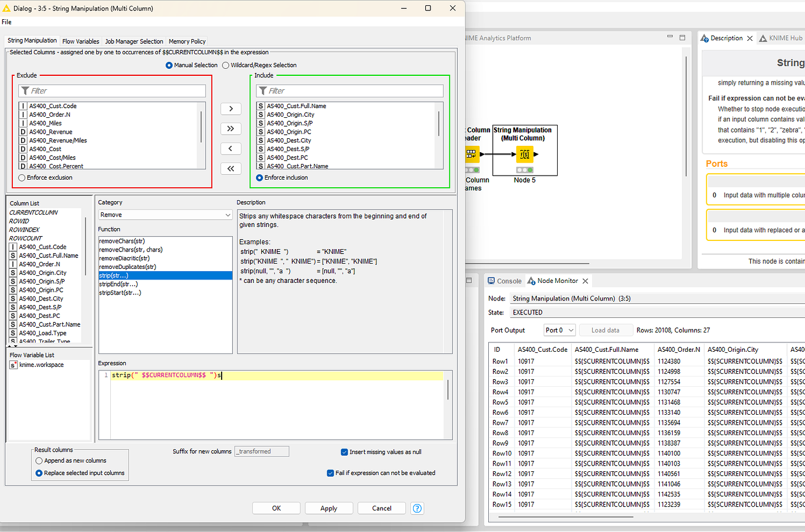Screen dimensions: 805x532
Task: Click remove-all double left arrow button
Action: point(231,169)
